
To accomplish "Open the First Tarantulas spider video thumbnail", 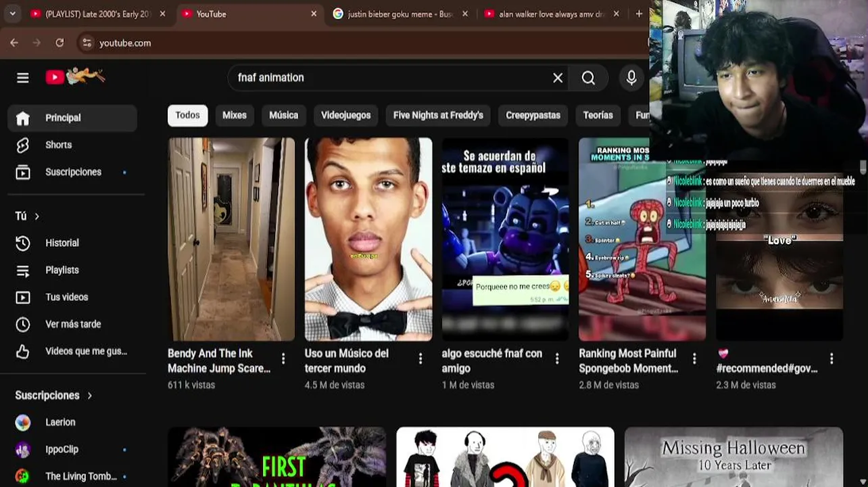I will (x=277, y=457).
